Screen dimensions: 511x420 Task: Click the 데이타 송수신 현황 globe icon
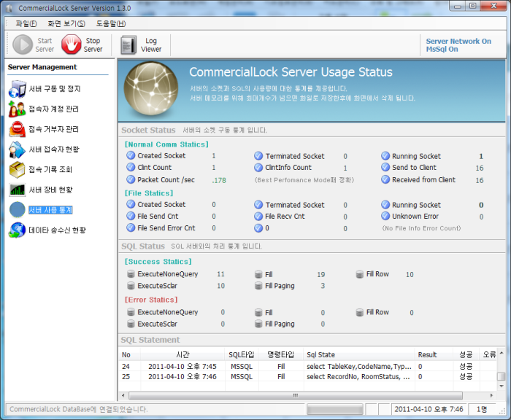[17, 230]
